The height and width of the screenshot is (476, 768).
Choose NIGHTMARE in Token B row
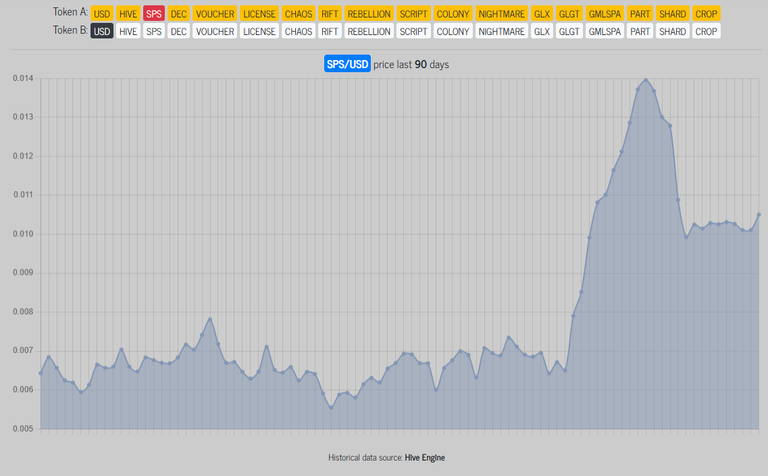[x=502, y=31]
